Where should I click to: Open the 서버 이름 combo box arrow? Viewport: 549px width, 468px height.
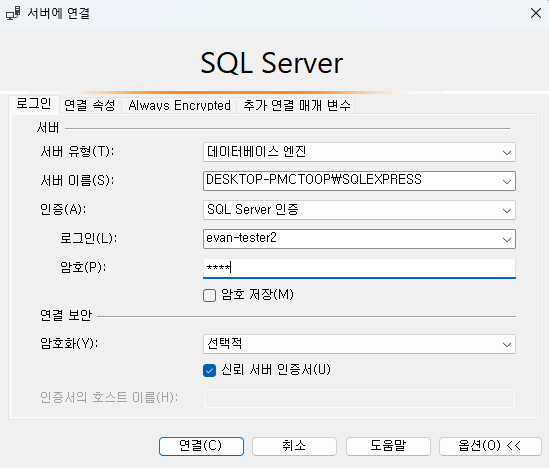coord(506,181)
